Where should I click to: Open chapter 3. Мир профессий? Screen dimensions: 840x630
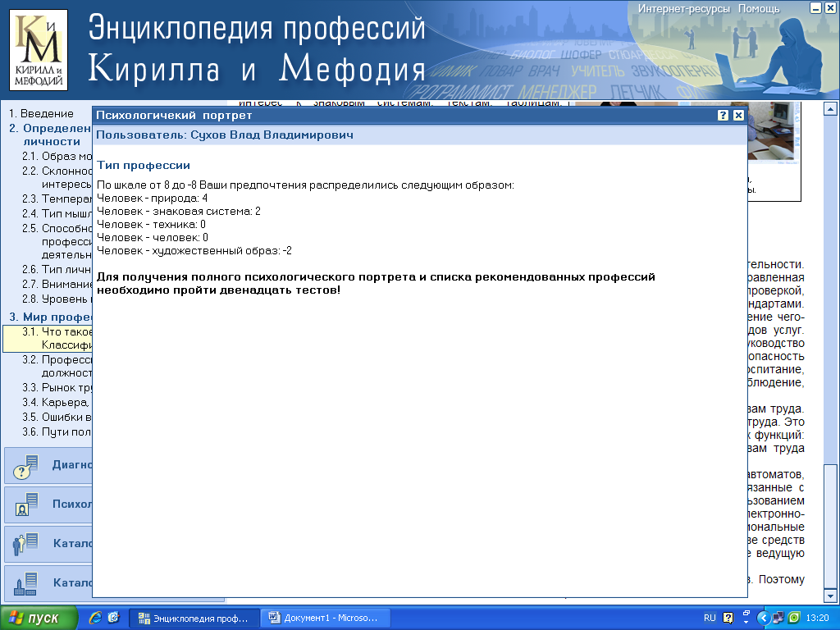click(x=50, y=317)
